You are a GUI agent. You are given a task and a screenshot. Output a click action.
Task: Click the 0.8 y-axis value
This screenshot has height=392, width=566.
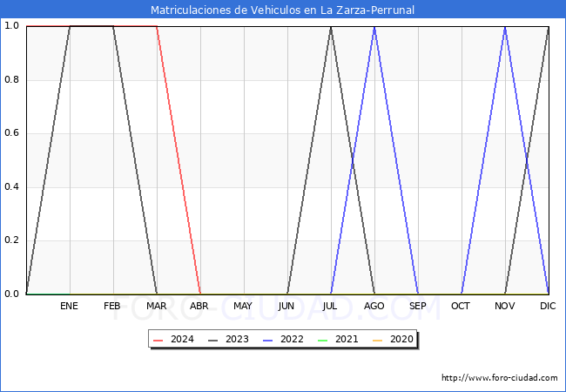pos(11,80)
